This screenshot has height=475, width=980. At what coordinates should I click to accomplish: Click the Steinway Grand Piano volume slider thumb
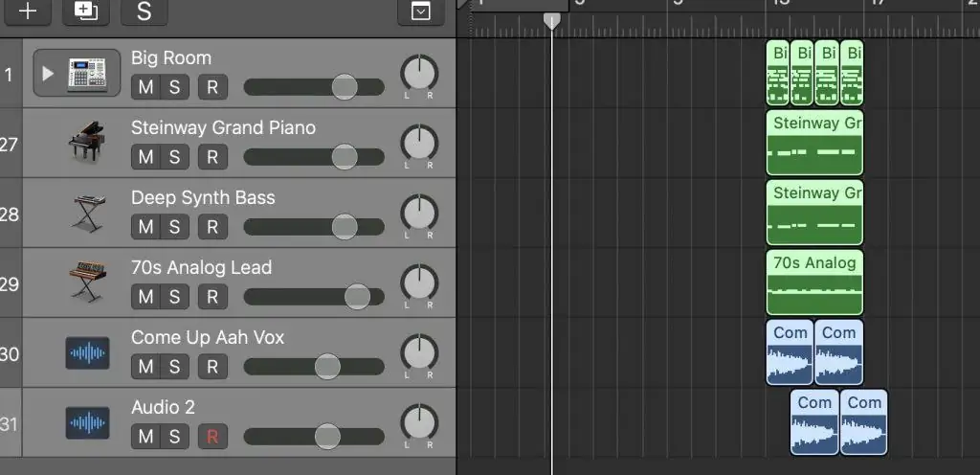pyautogui.click(x=345, y=157)
